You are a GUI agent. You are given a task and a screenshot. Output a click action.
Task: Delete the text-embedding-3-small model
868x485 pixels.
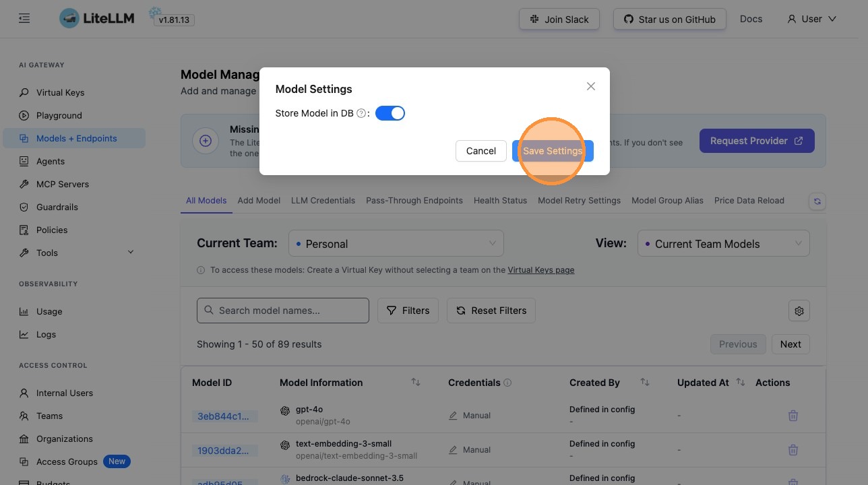793,450
